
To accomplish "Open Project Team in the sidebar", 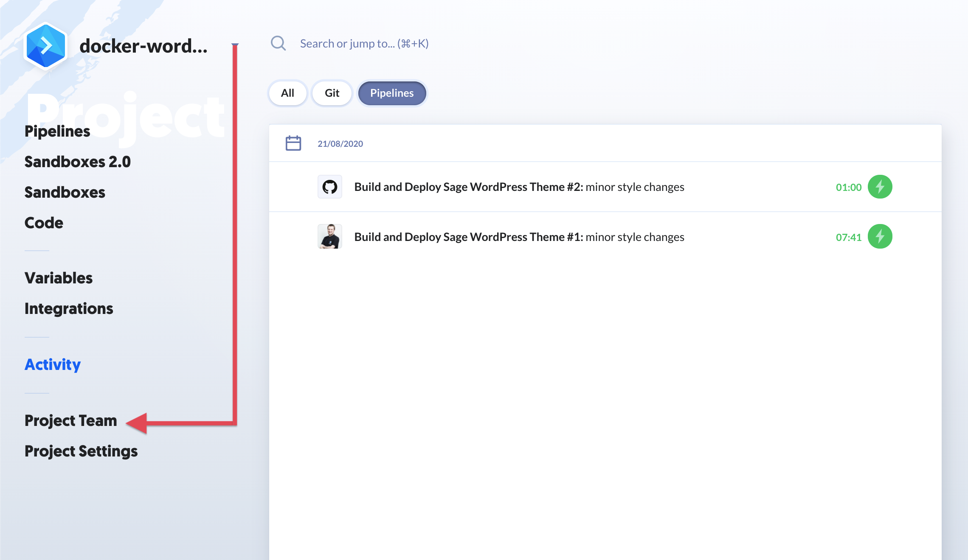I will click(x=71, y=420).
